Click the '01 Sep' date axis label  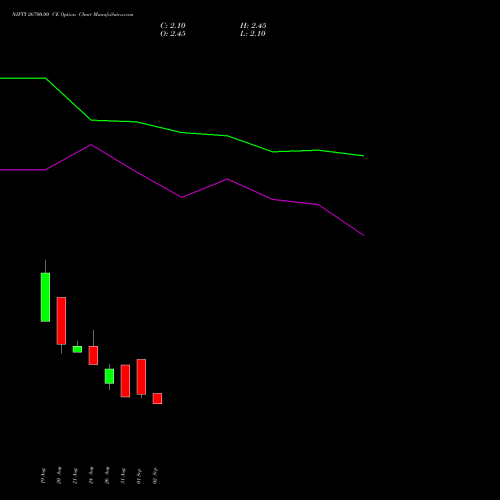(x=139, y=476)
